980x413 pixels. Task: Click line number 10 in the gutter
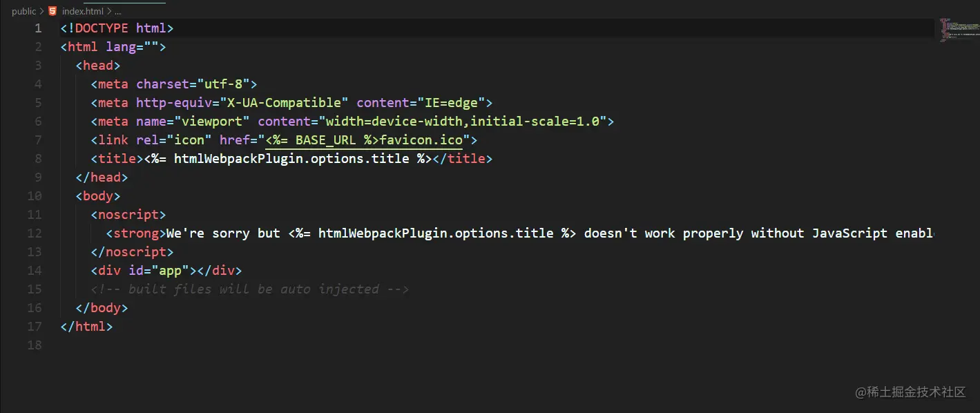pos(35,196)
